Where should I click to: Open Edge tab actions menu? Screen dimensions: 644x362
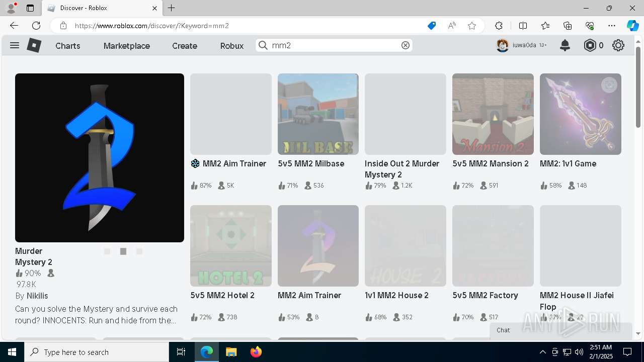pos(30,8)
